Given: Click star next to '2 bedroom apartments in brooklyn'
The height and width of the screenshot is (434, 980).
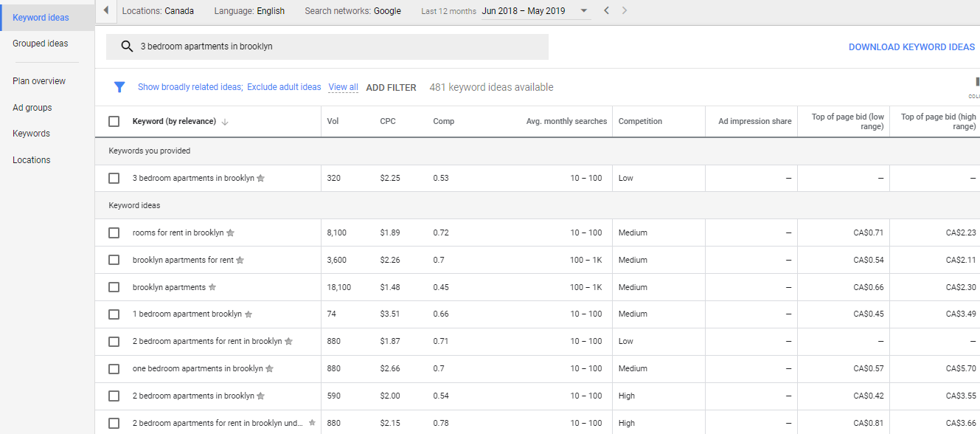Looking at the screenshot, I should click(260, 396).
